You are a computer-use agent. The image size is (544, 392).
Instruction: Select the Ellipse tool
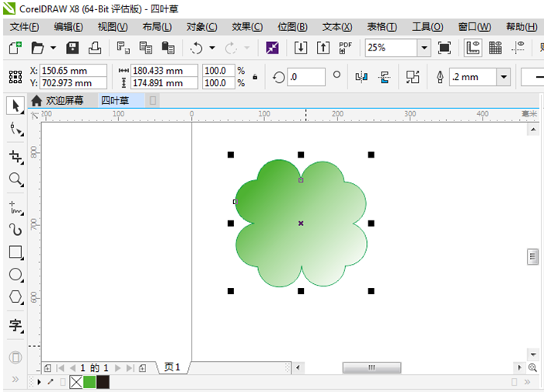click(x=15, y=275)
